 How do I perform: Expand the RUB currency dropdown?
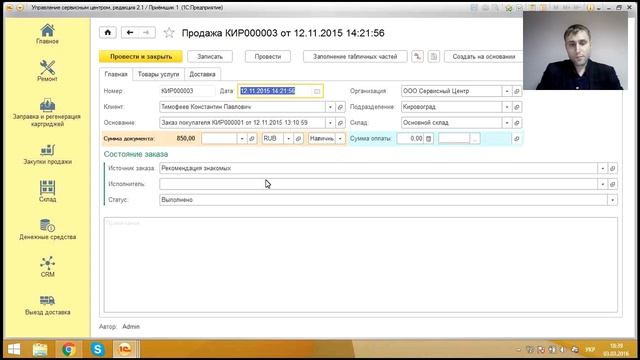[x=288, y=138]
